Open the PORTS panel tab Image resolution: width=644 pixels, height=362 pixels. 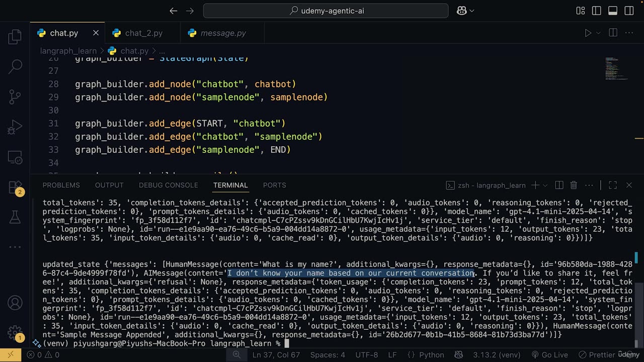pos(274,185)
